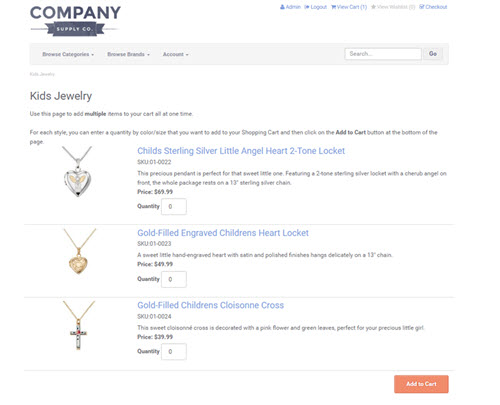Click the Admin user icon link
The image size is (500, 405).
(290, 7)
